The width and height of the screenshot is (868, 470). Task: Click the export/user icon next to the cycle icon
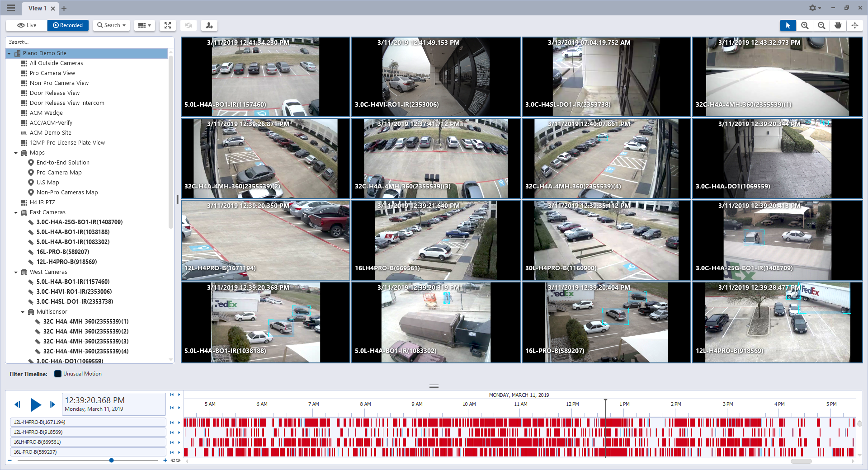tap(209, 25)
